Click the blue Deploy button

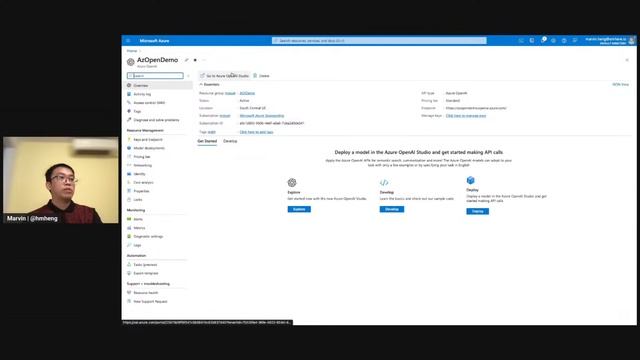tap(478, 211)
